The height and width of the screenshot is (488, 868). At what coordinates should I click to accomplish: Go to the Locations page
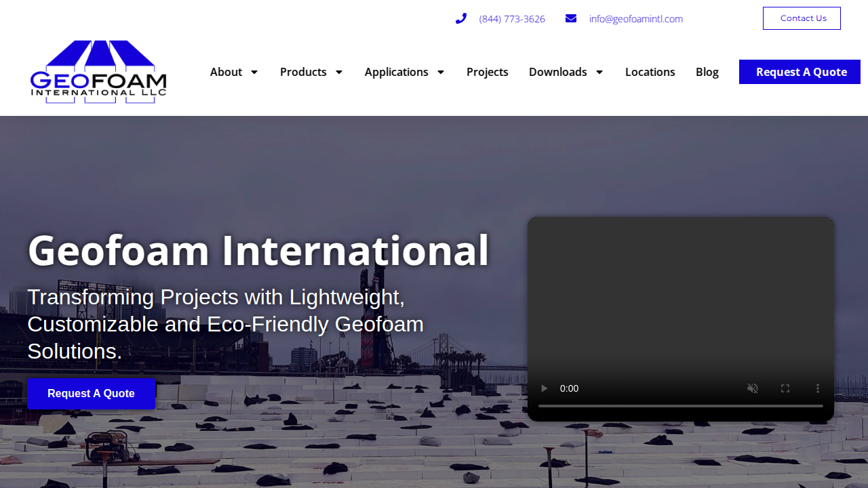point(650,72)
